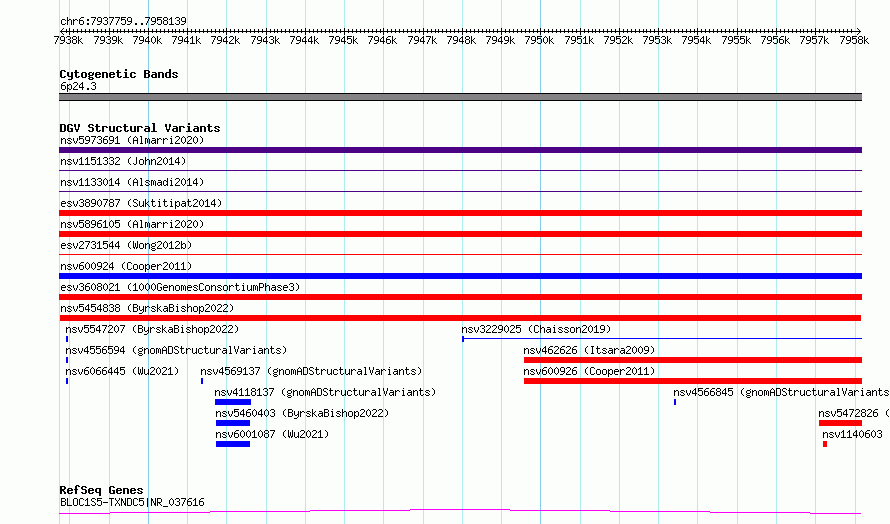
Task: Select esv2731544 (Wong2012b) variant label
Action: click(126, 245)
